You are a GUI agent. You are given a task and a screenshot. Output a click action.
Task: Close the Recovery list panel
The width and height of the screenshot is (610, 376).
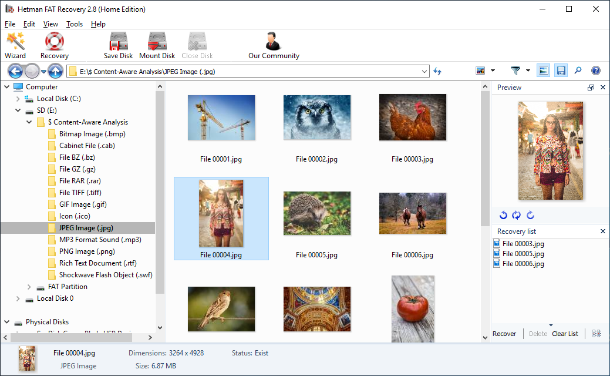click(x=603, y=231)
